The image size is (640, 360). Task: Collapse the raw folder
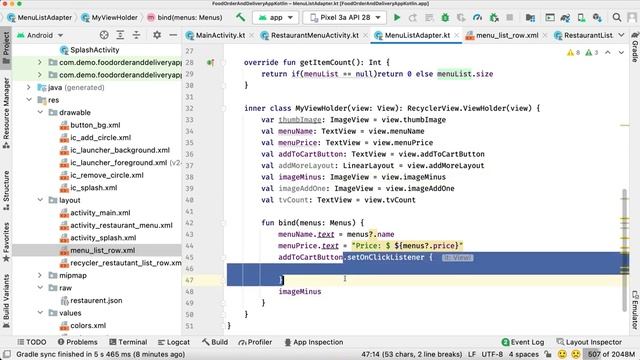tap(40, 288)
